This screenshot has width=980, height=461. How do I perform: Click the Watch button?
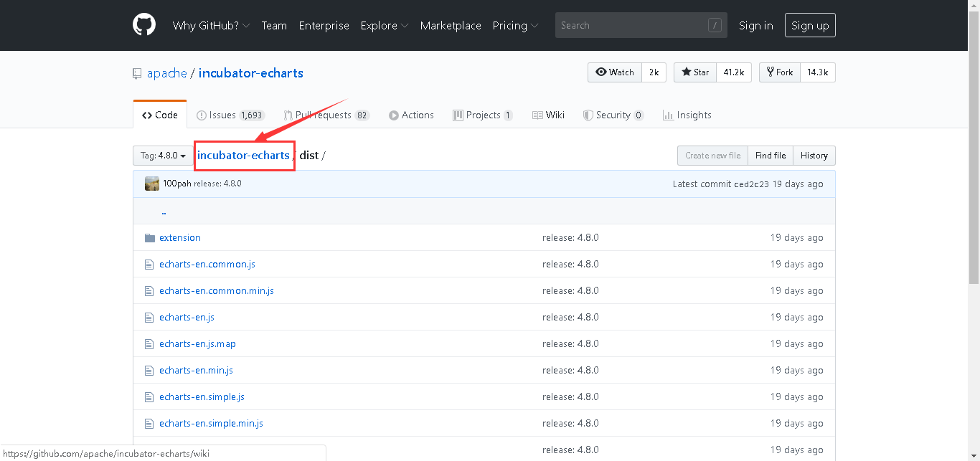(x=615, y=72)
